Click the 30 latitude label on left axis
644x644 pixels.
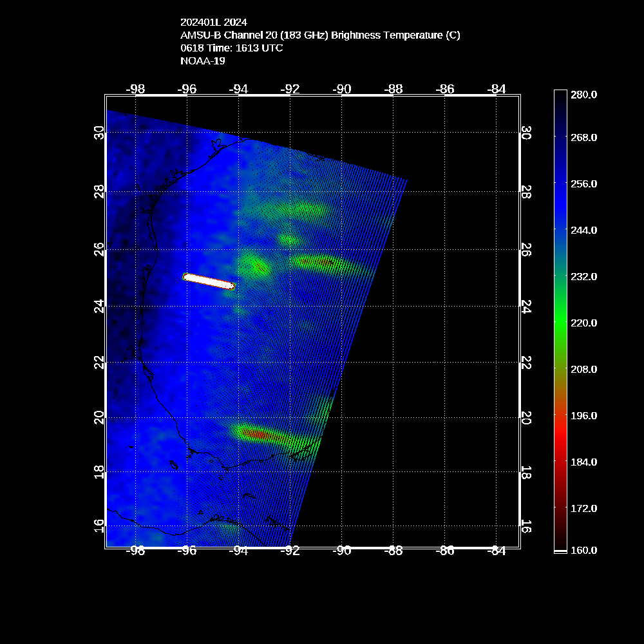99,133
